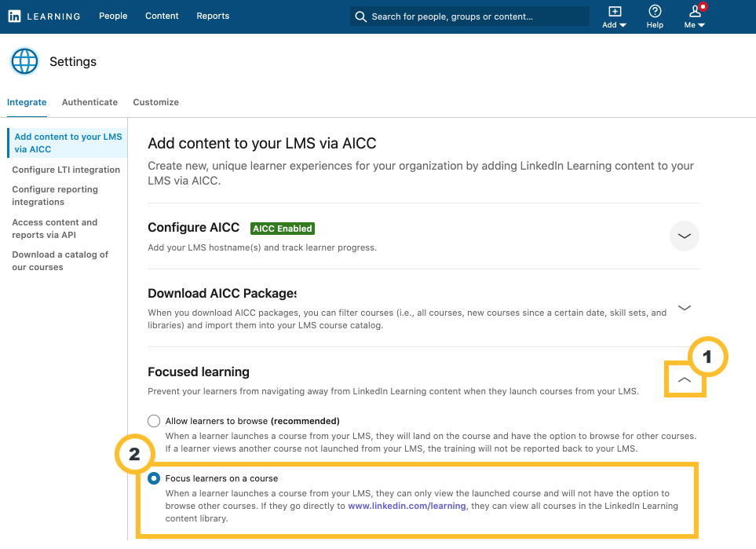The width and height of the screenshot is (756, 549).
Task: Click the AICC Enabled badge
Action: click(x=282, y=229)
